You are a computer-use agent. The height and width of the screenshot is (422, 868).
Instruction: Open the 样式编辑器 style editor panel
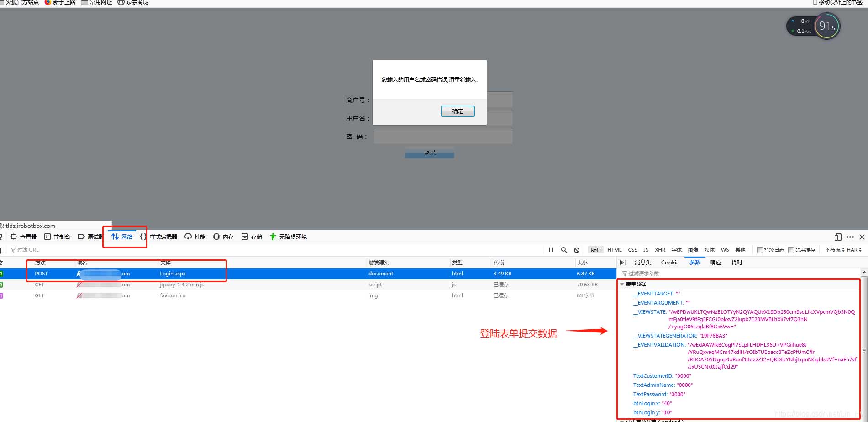click(x=158, y=237)
